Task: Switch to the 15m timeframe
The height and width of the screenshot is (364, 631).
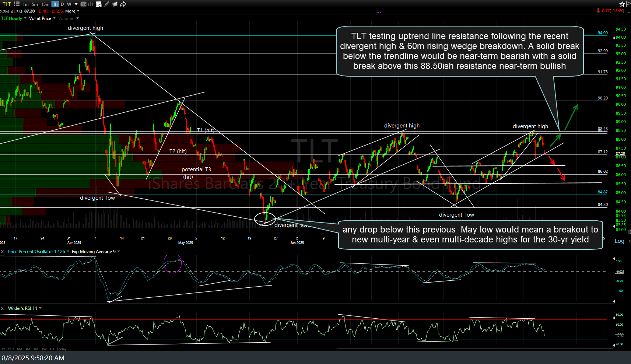Action: pos(45,4)
